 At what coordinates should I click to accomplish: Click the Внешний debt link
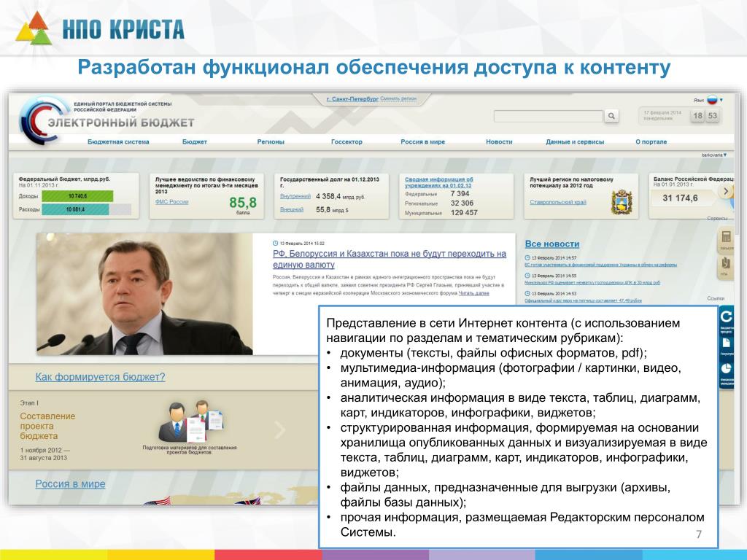pyautogui.click(x=292, y=209)
